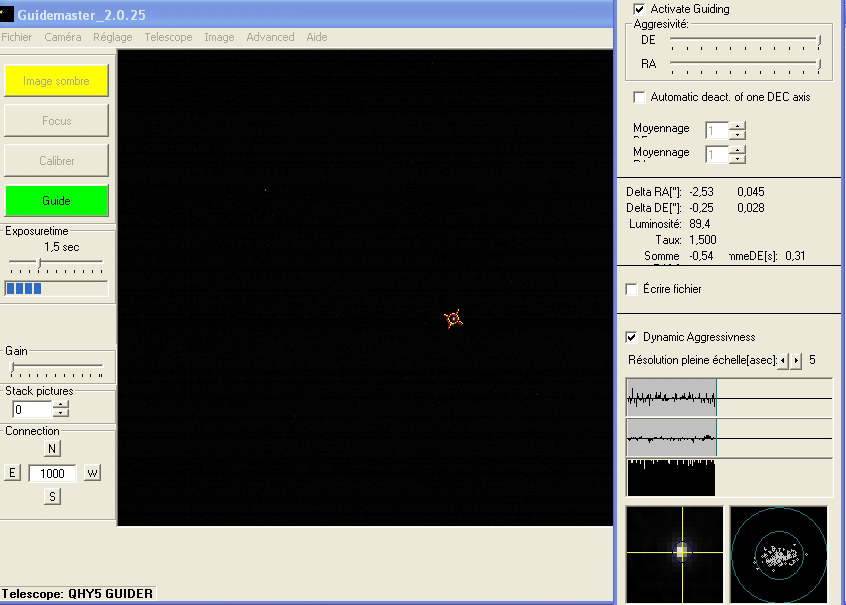Click the second Moyennage input field
Image resolution: width=846 pixels, height=605 pixels.
pyautogui.click(x=717, y=155)
